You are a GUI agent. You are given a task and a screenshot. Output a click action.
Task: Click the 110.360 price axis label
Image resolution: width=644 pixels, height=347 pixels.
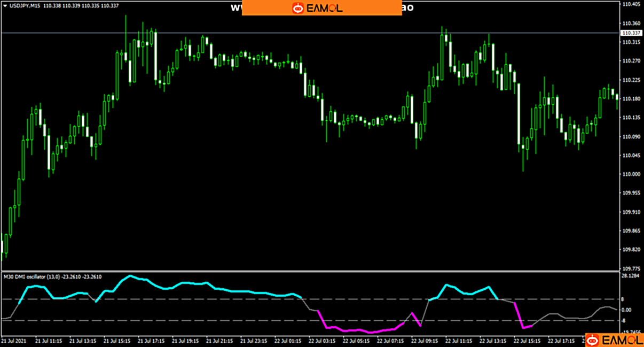pos(631,24)
